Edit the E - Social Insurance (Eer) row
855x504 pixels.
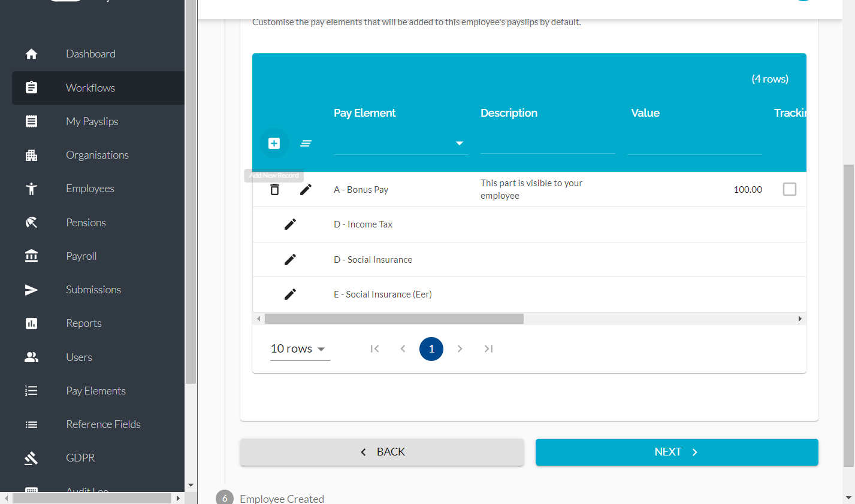tap(290, 294)
